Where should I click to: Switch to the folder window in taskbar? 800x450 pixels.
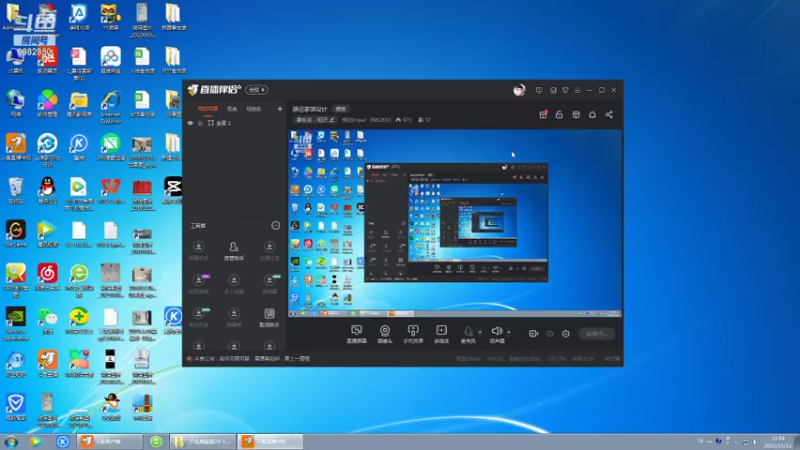[x=203, y=442]
